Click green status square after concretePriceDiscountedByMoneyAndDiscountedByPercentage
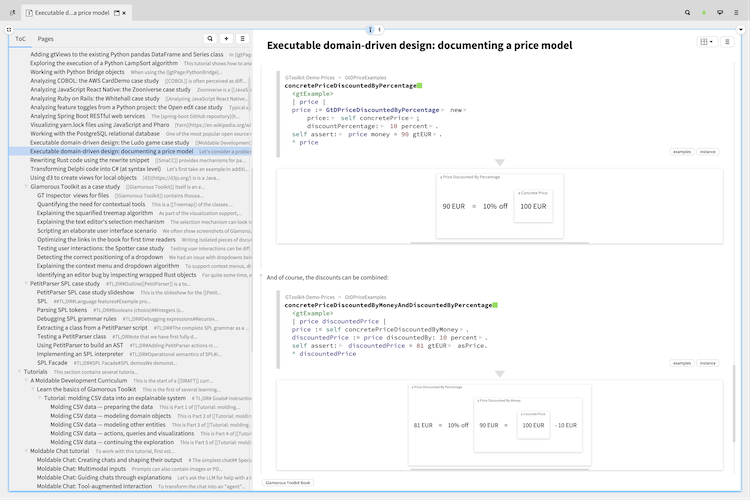The width and height of the screenshot is (750, 500). [x=495, y=305]
